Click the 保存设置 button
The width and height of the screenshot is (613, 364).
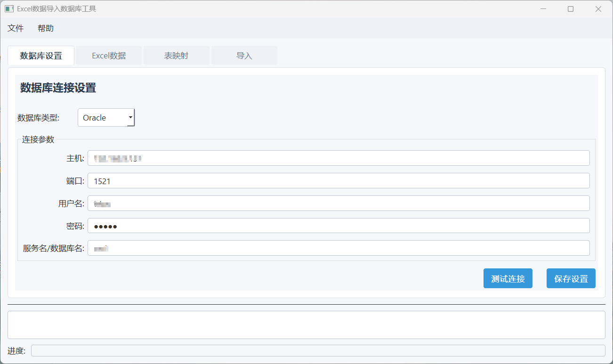click(571, 278)
